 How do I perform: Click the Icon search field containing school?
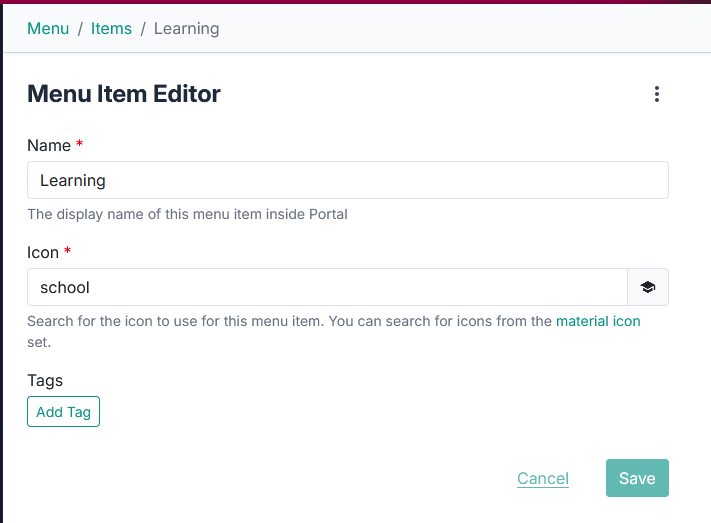(x=327, y=287)
